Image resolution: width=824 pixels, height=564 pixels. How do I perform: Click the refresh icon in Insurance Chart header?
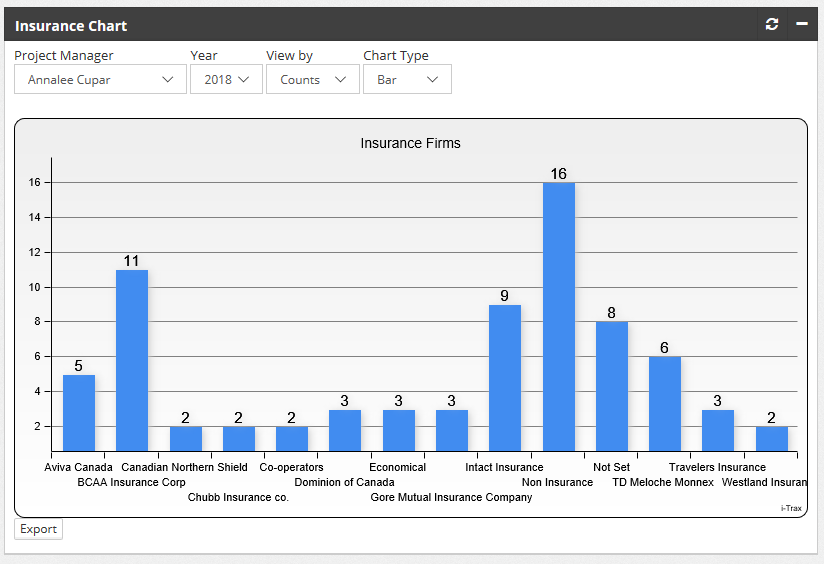click(x=771, y=24)
